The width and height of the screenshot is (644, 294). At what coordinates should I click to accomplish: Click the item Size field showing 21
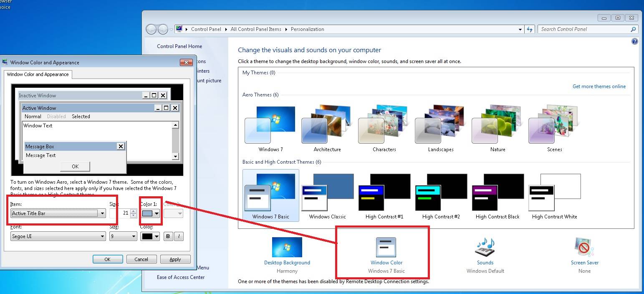[120, 213]
